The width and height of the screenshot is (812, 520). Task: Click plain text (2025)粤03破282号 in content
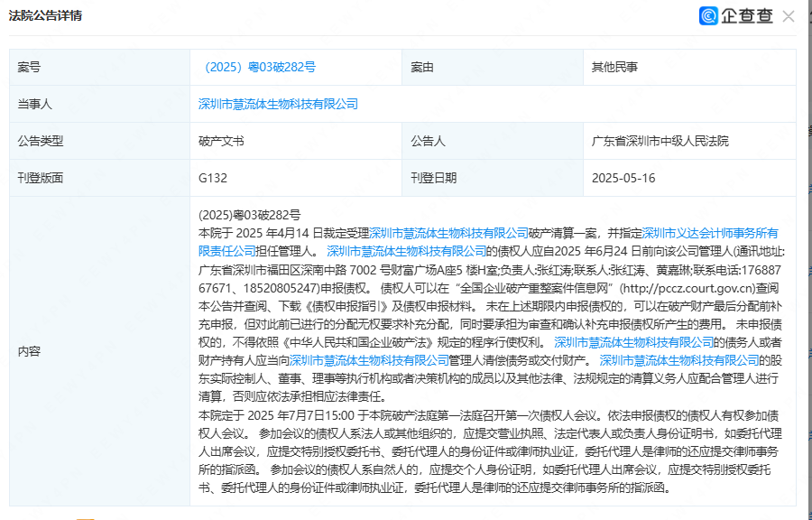tap(249, 215)
